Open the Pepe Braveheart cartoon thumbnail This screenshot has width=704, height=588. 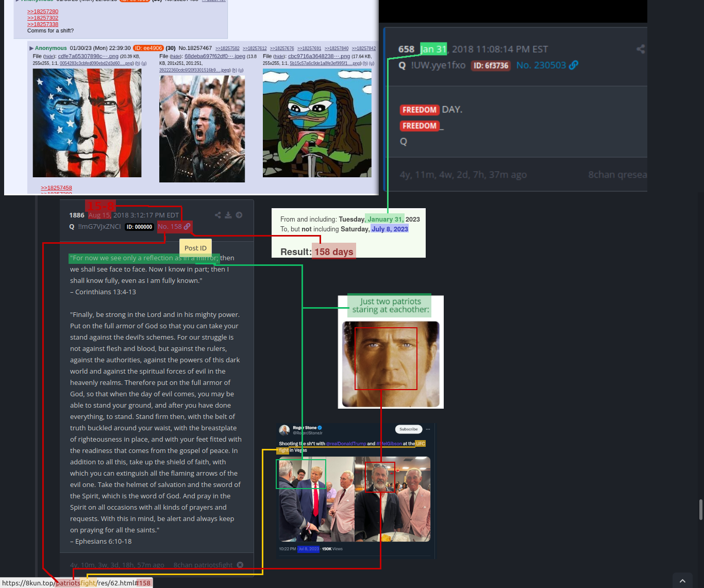click(x=317, y=123)
